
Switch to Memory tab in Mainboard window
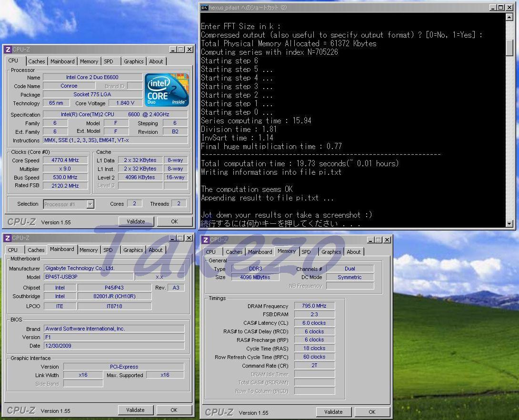[x=89, y=250]
